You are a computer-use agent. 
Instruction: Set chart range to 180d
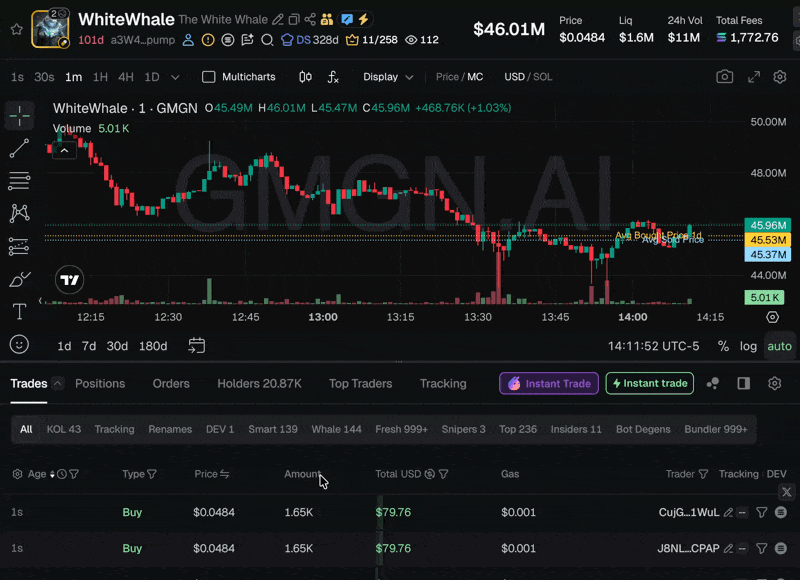pyautogui.click(x=153, y=346)
